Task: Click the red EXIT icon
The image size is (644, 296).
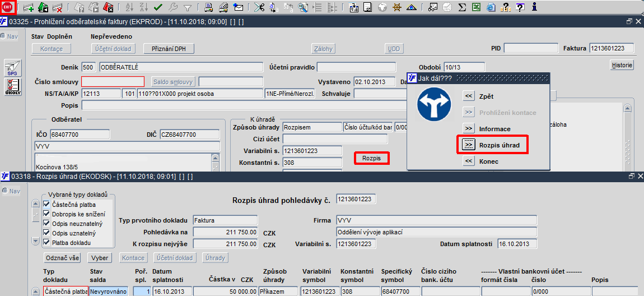Action: click(8, 7)
